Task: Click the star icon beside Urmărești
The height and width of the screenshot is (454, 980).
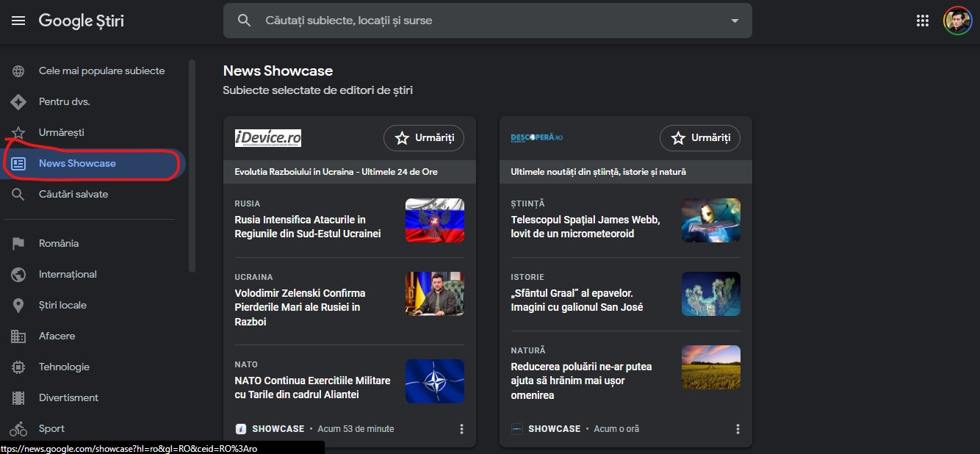Action: (x=18, y=133)
